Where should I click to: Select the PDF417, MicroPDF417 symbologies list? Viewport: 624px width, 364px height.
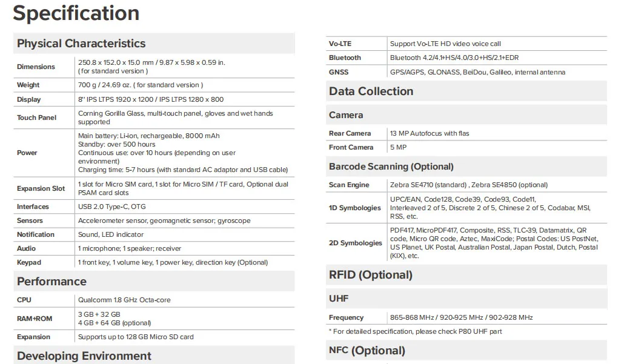coord(494,243)
